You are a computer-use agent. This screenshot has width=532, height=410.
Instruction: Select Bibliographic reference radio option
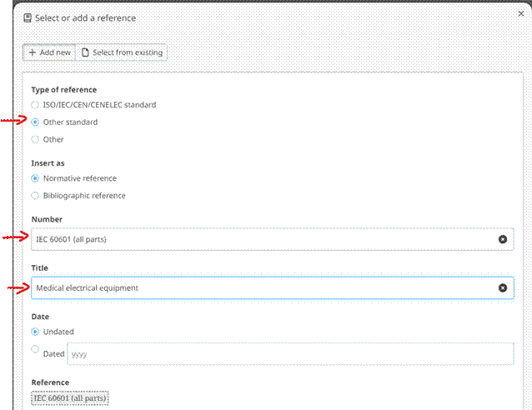point(35,196)
